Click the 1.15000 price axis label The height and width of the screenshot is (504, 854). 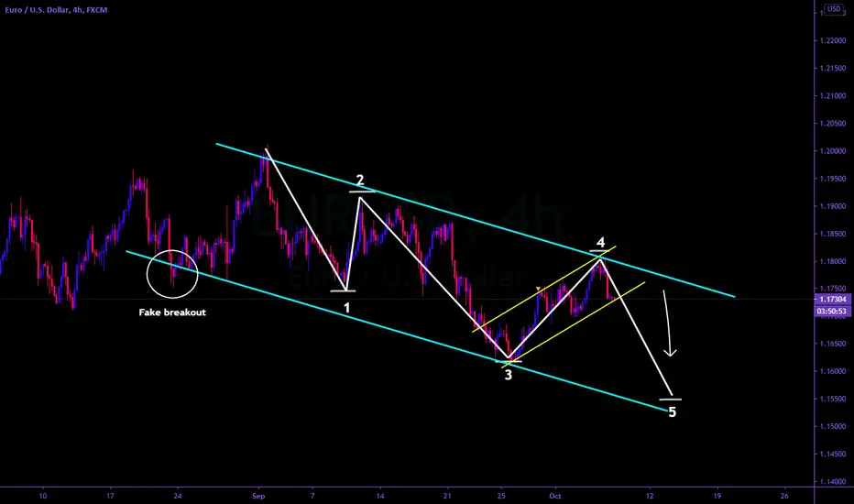(x=833, y=426)
